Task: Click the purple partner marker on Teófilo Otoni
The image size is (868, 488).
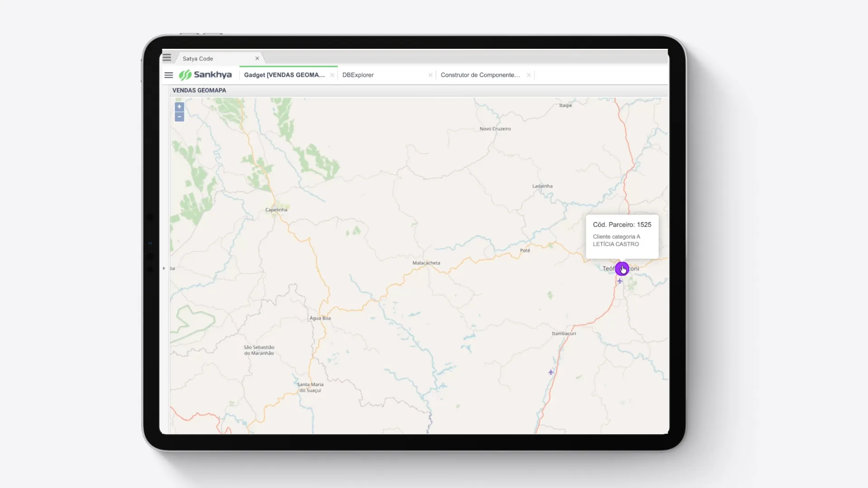Action: (622, 269)
